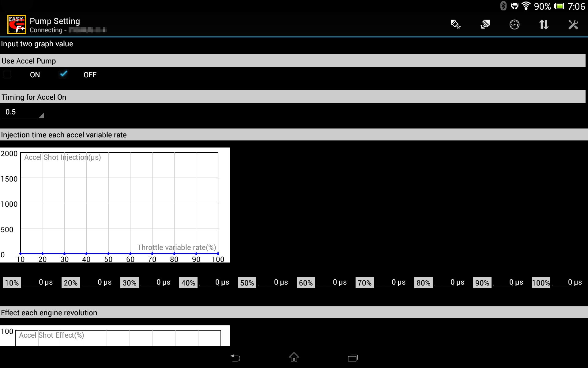
Task: Tap the hands-holding-device status icon
Action: tap(514, 6)
